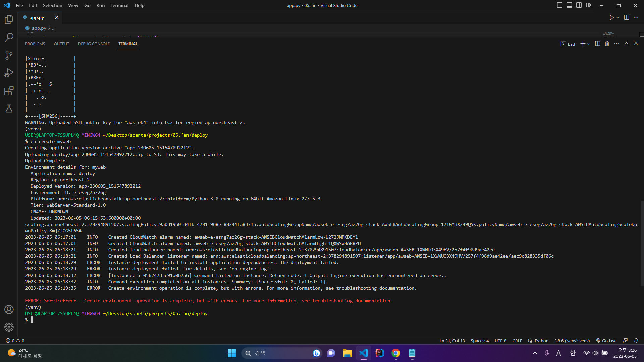Image resolution: width=644 pixels, height=362 pixels.
Task: Open editor More Actions ellipsis
Action: [x=636, y=17]
